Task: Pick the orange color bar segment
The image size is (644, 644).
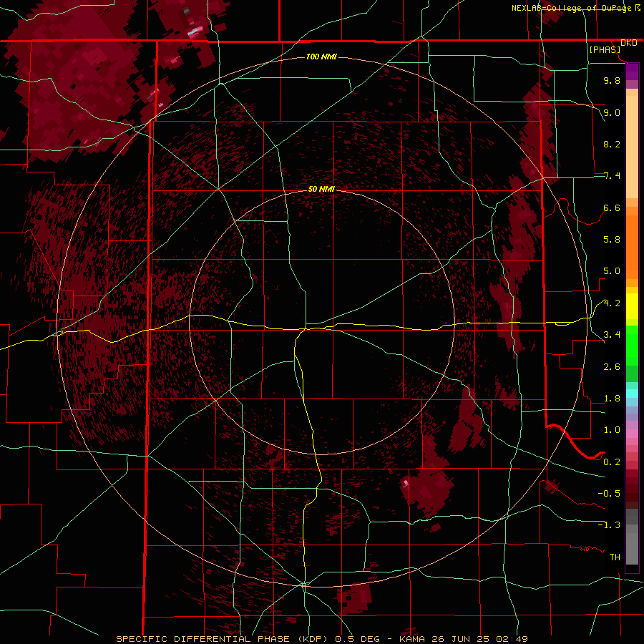Action: coord(632,247)
